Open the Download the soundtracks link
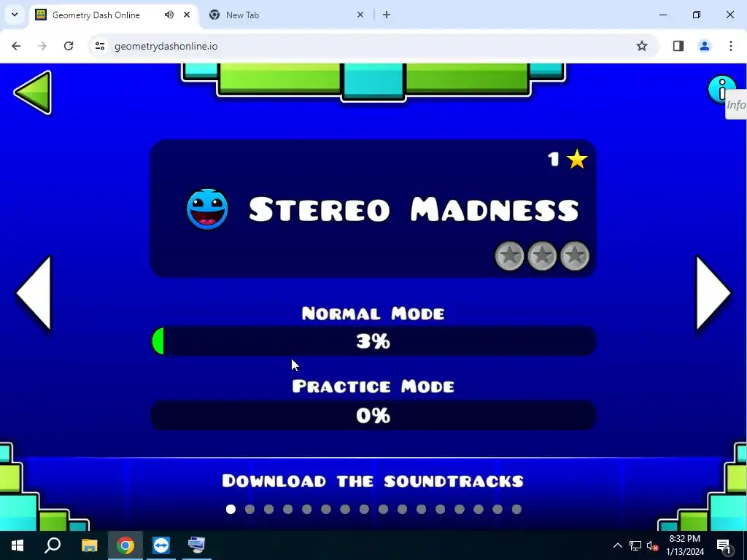 [373, 481]
